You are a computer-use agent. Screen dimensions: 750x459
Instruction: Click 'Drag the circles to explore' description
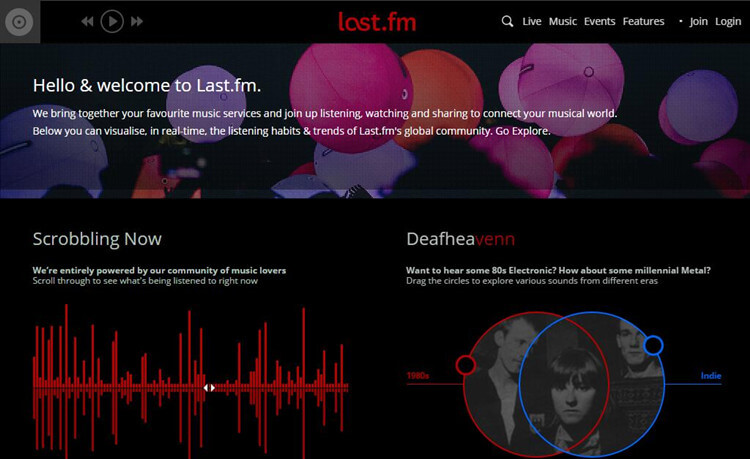[x=532, y=281]
